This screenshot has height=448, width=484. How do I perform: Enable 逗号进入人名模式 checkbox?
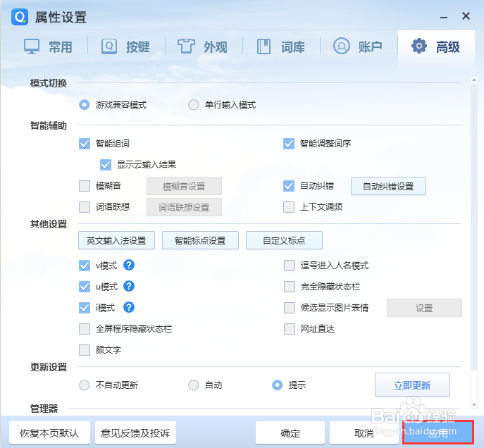(290, 266)
